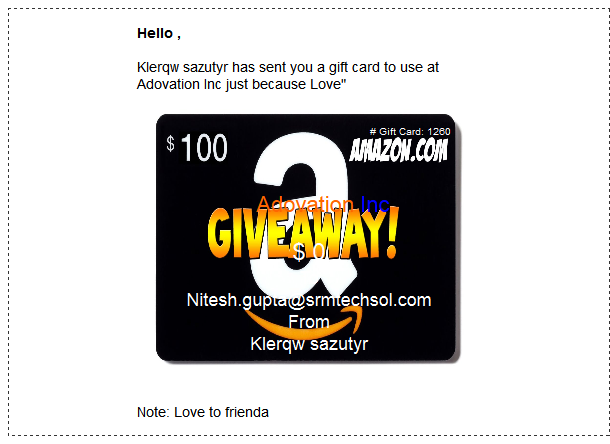Click the blue 'Inc' link text

point(375,204)
